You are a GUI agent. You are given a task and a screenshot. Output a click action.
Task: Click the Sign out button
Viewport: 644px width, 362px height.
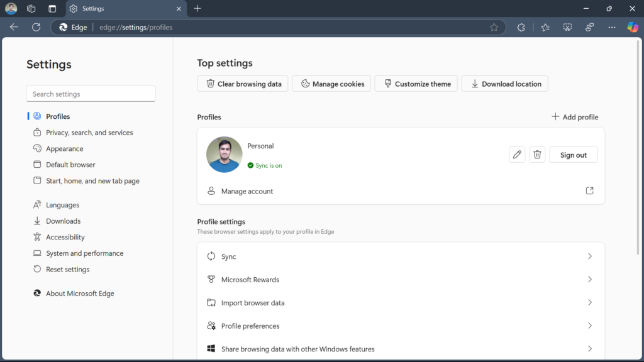573,155
